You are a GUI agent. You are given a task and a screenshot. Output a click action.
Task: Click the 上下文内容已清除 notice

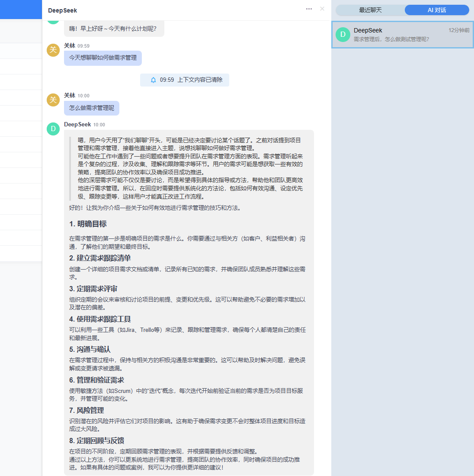185,80
